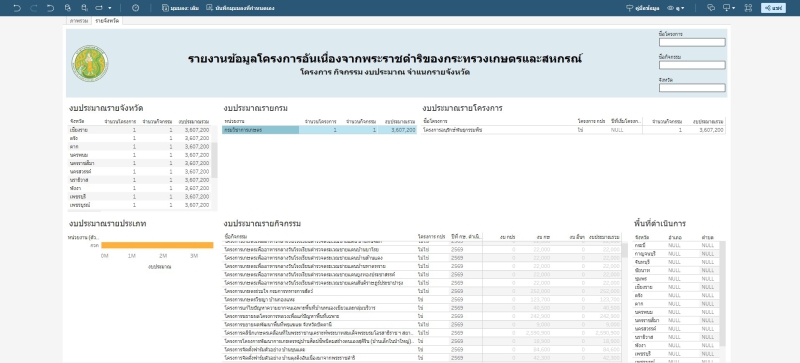Click the ชื่อกิจกรรม header in the activities table
Image resolution: width=800 pixels, height=363 pixels.
click(x=236, y=237)
